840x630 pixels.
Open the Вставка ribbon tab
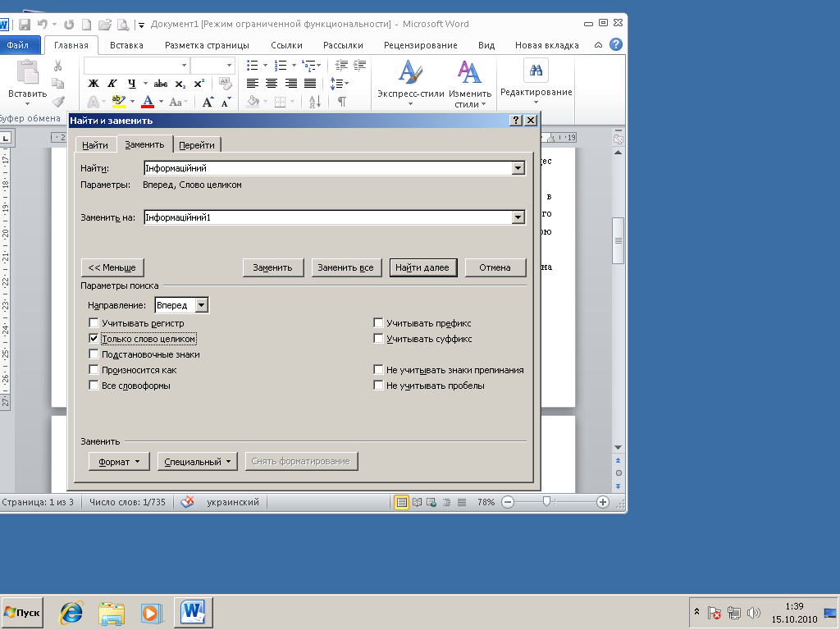point(126,45)
